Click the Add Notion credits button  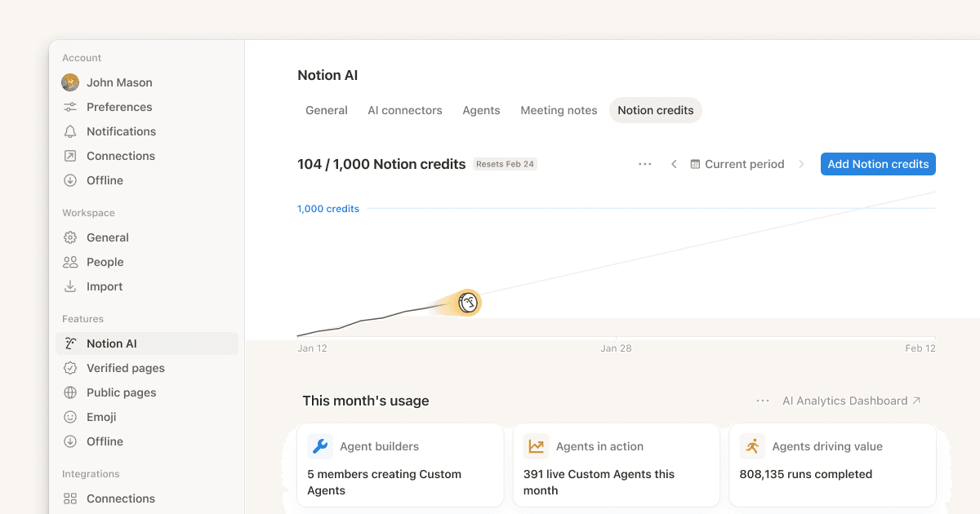coord(878,164)
